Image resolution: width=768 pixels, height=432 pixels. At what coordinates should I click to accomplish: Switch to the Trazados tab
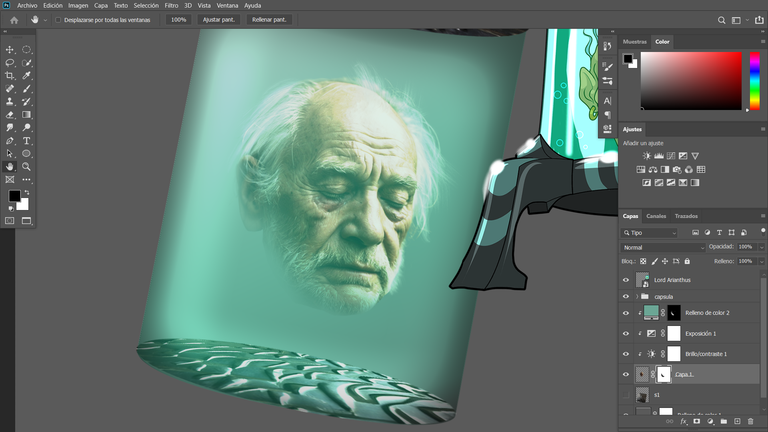pos(686,216)
